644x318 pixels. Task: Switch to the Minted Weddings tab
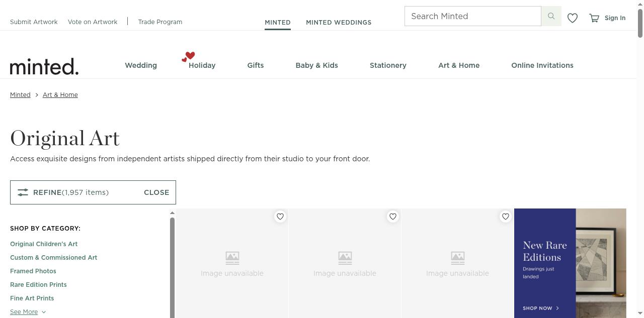point(339,23)
